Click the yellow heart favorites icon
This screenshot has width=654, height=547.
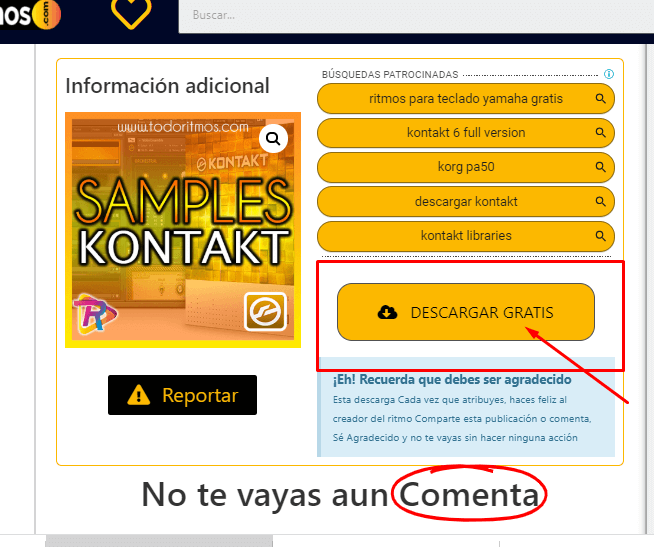[x=131, y=13]
